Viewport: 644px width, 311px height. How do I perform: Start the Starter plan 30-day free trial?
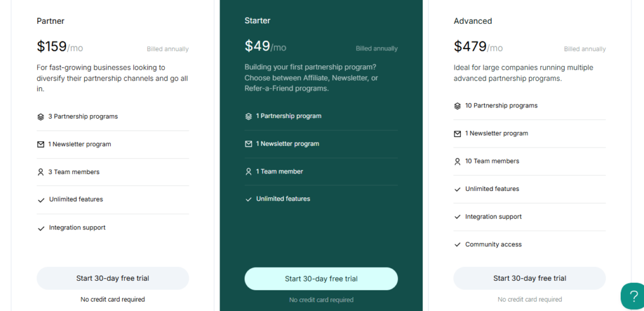(x=321, y=279)
